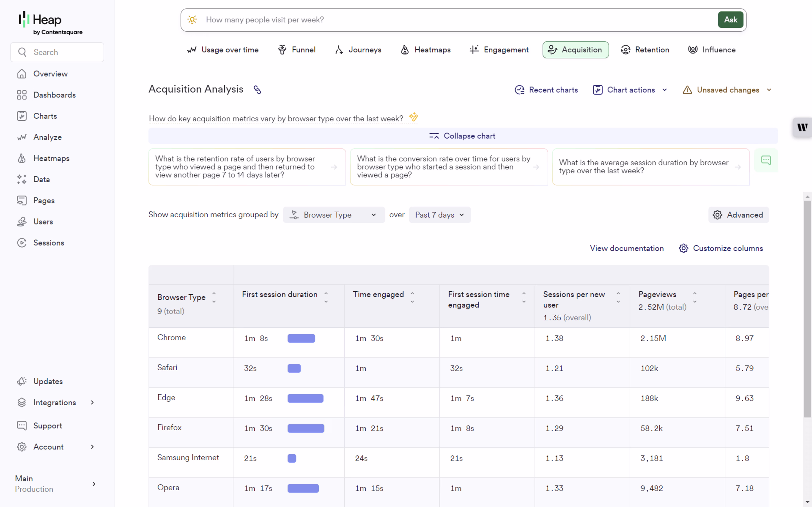The image size is (812, 507).
Task: Click the AI sparkle icon next to the question
Action: [x=413, y=117]
